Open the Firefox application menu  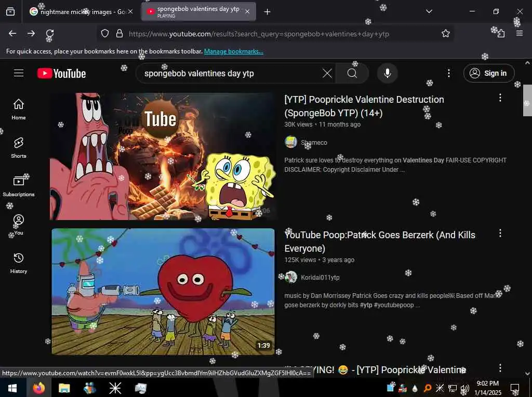tap(520, 33)
